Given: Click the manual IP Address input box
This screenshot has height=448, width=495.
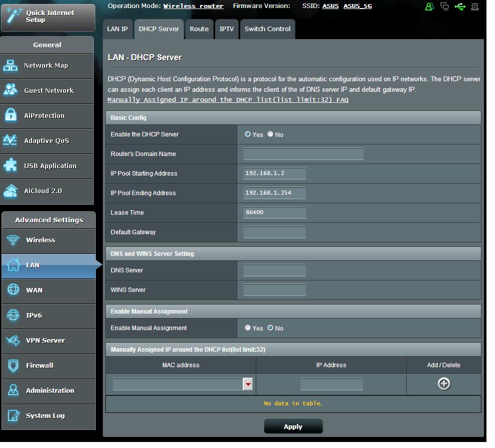Looking at the screenshot, I should pyautogui.click(x=333, y=385).
